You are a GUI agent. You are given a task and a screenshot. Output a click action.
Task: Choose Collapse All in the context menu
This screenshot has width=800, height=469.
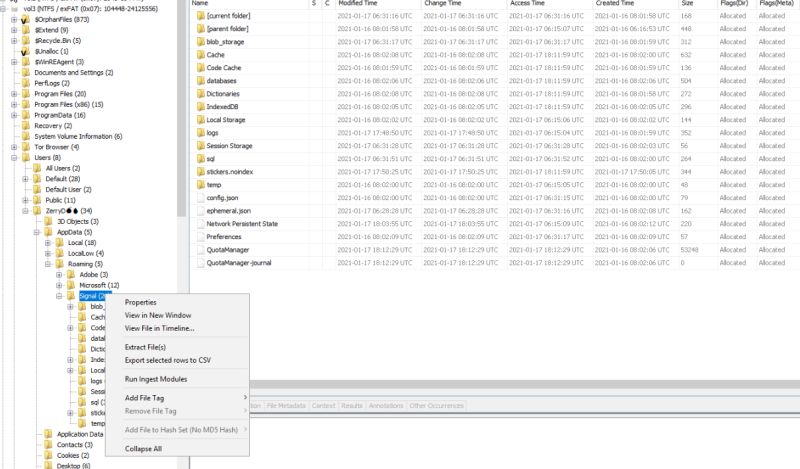pos(143,449)
